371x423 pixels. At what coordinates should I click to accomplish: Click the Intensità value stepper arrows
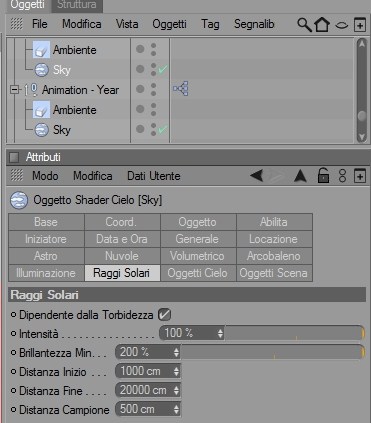pyautogui.click(x=220, y=333)
